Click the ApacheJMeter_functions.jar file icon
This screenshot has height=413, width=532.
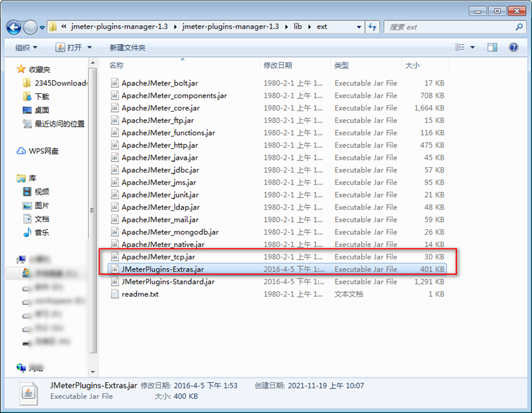click(x=114, y=133)
